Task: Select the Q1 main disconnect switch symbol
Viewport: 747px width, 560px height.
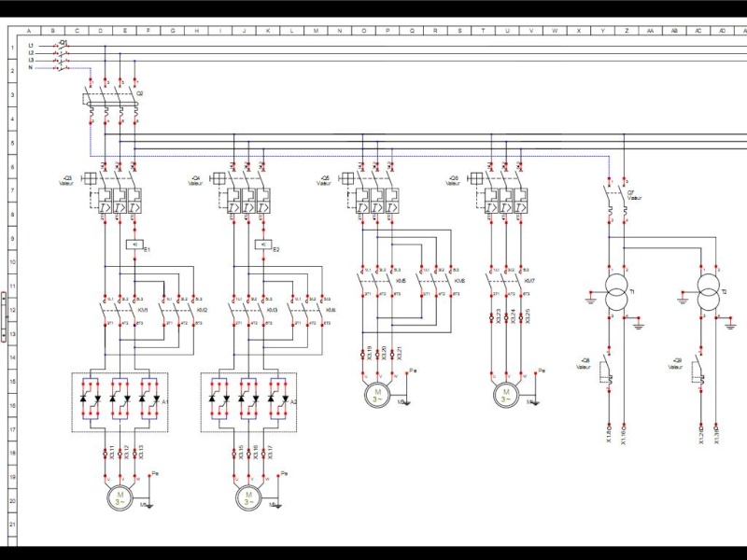Action: [x=62, y=57]
